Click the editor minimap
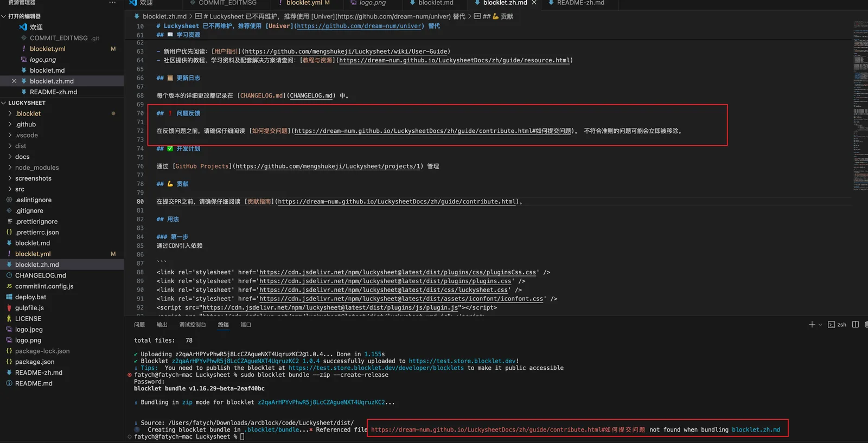Screen dimensions: 868x443 860,106
